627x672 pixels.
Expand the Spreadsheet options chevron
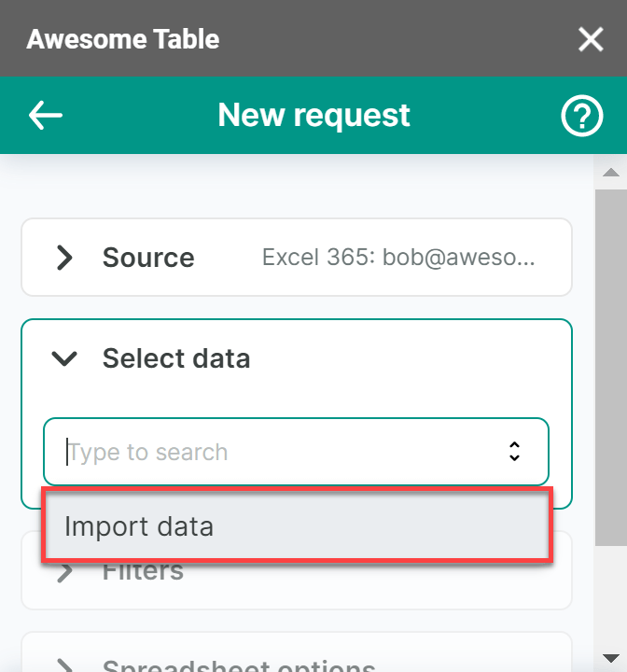64,666
